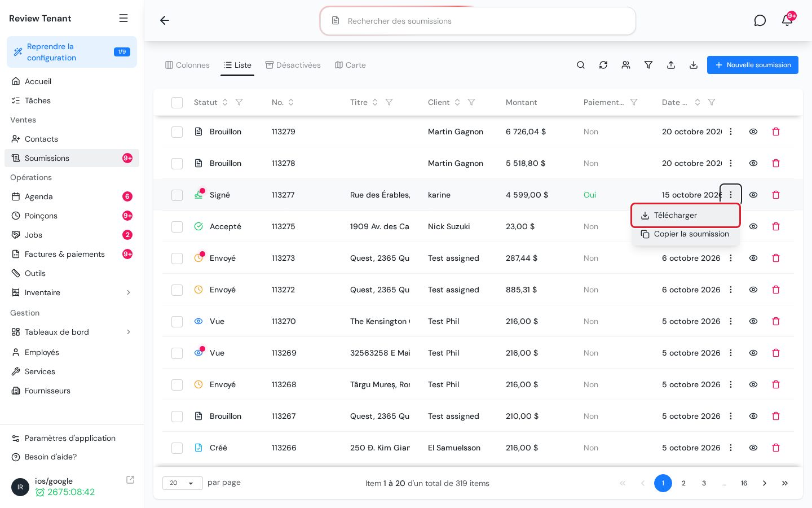
Task: Expand the Inventaire sidebar item
Action: tap(129, 292)
